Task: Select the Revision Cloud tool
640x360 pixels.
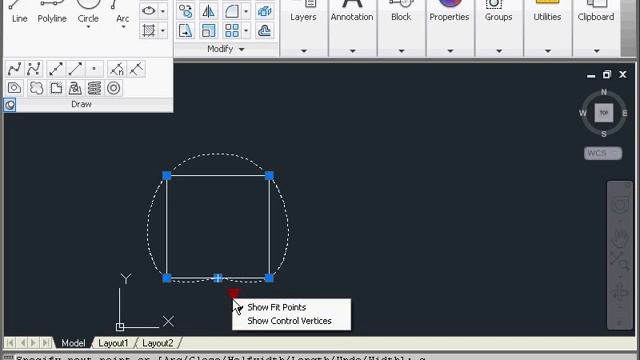Action: click(36, 88)
